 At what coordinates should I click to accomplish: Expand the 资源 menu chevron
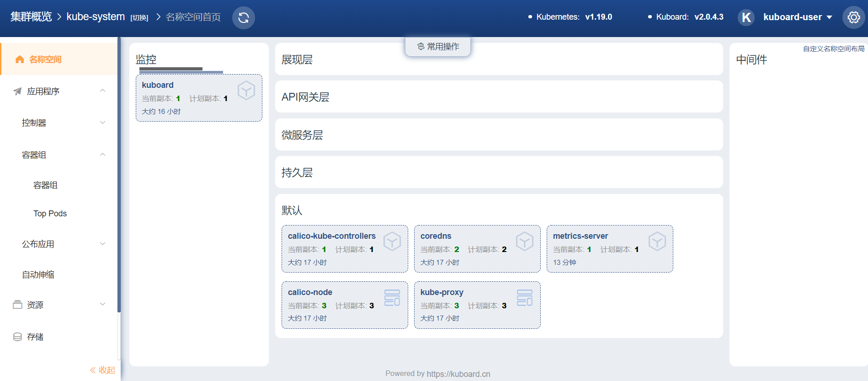coord(103,304)
